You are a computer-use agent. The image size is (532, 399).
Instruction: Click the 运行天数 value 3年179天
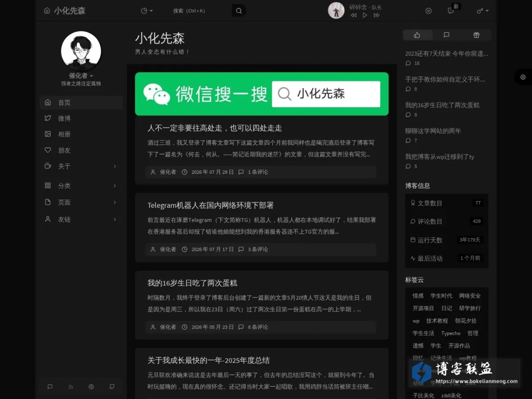[470, 240]
